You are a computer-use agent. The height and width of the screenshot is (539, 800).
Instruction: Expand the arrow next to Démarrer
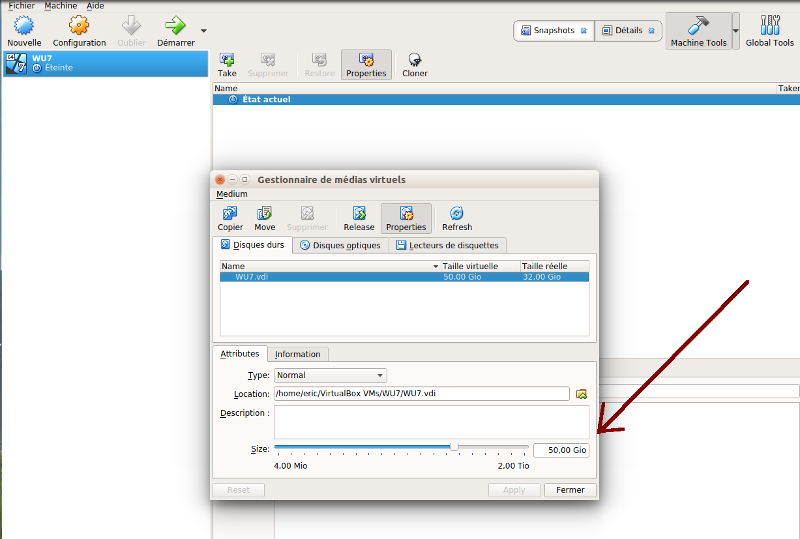coord(204,31)
